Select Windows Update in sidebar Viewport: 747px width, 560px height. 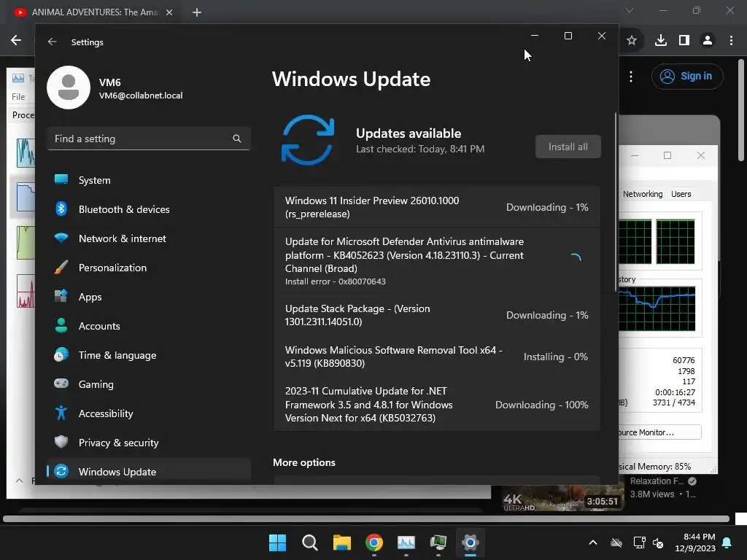click(149, 472)
